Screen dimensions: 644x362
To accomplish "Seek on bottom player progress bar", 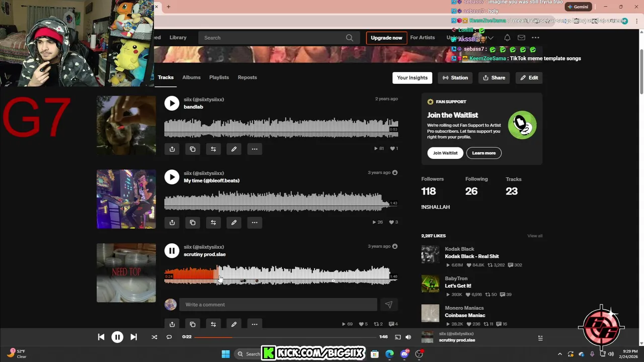I will click(285, 337).
